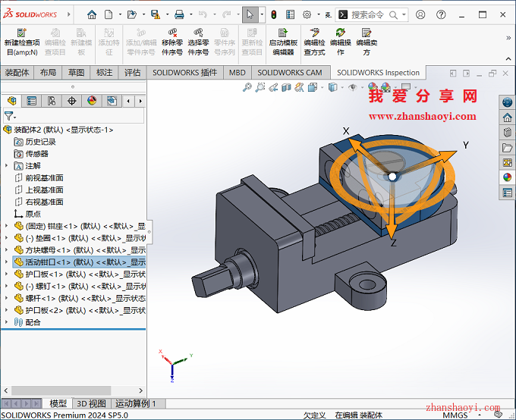Open Save dropdown arrow
This screenshot has height=420, width=516.
167,14
